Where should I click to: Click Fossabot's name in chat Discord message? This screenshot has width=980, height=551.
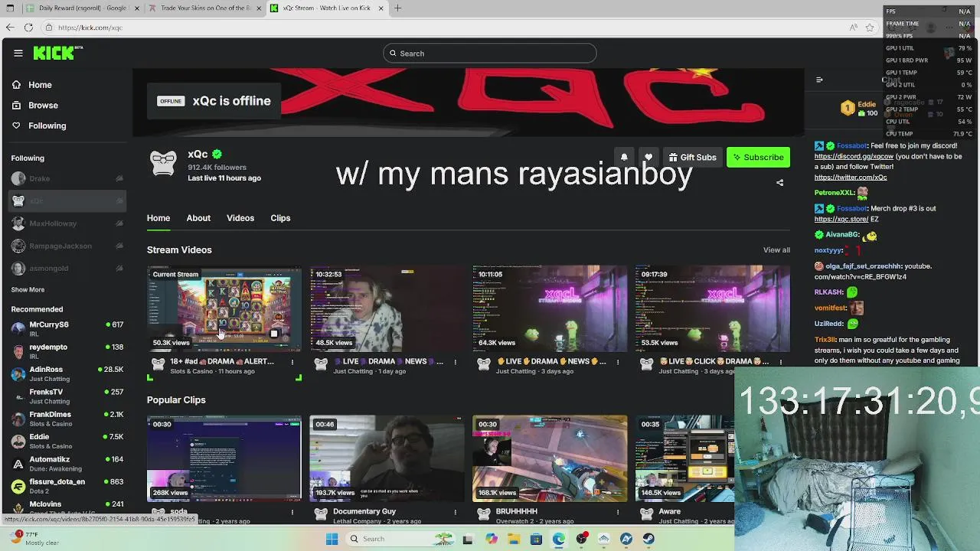[851, 145]
